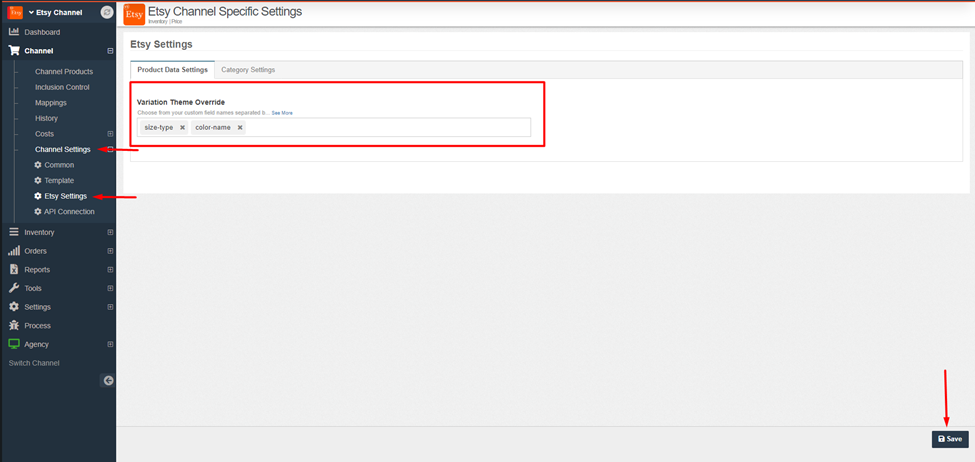Expand the Settings section
The image size is (975, 462).
(x=110, y=307)
